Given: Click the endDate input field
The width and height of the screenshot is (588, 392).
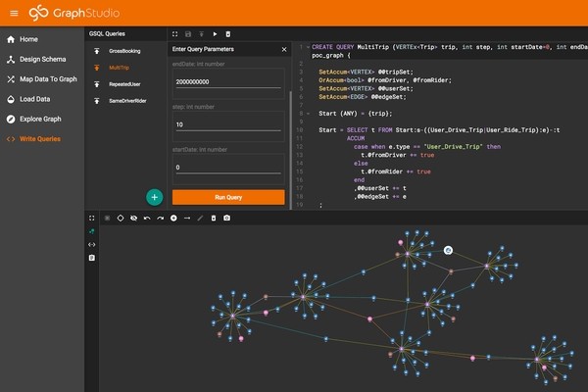Looking at the screenshot, I should [x=228, y=82].
